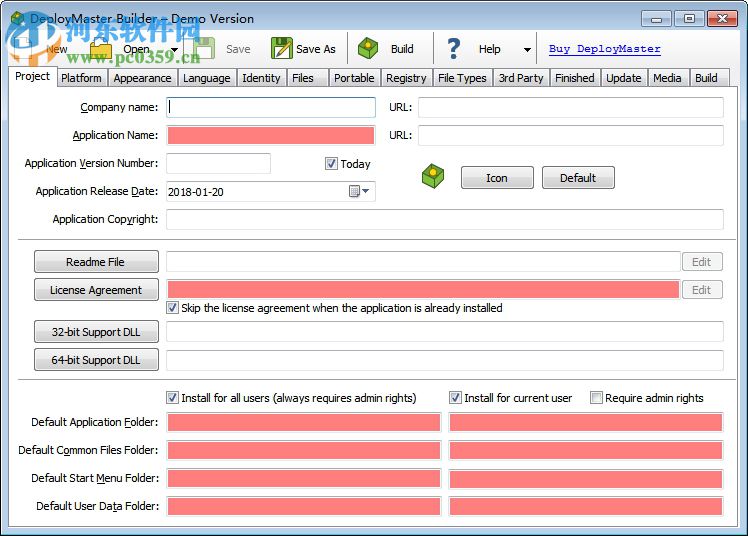This screenshot has width=748, height=536.
Task: Open the Registry tab
Action: (405, 78)
